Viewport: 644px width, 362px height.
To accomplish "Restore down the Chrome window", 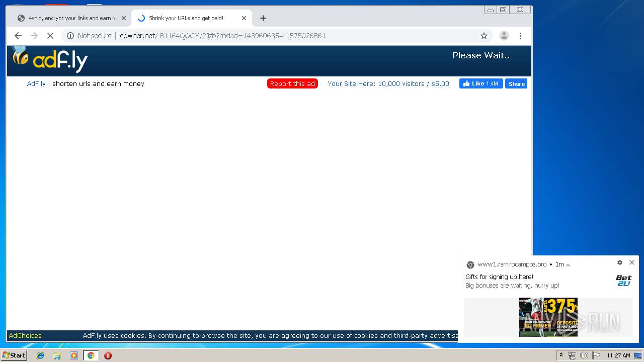I will [503, 10].
